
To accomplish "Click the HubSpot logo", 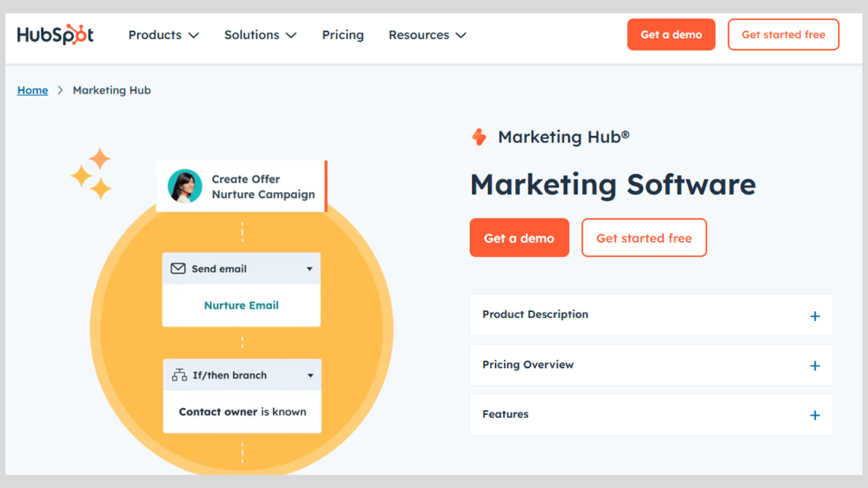I will coord(55,35).
